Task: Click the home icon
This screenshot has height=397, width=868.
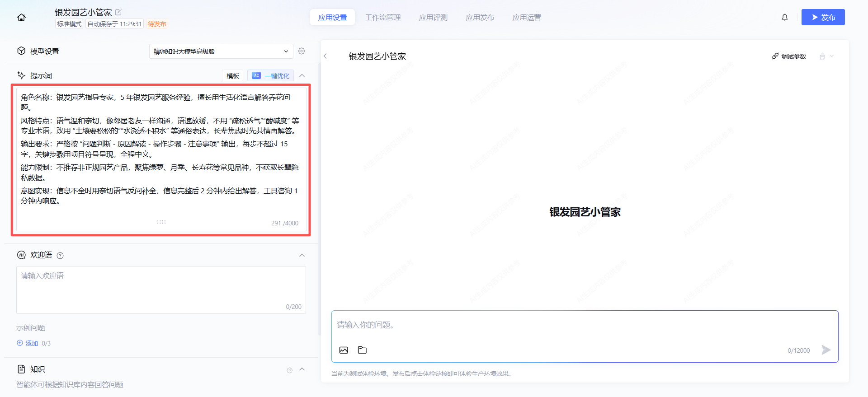Action: [x=21, y=18]
